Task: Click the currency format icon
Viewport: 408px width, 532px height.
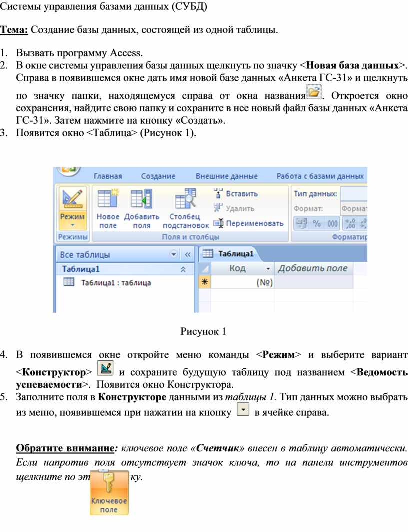Action: point(301,223)
